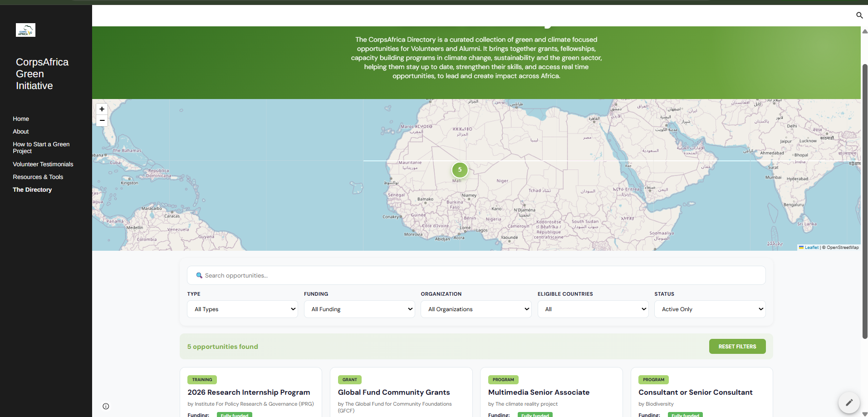Open the OpenStreetMap attribution link
The image size is (868, 417).
843,248
